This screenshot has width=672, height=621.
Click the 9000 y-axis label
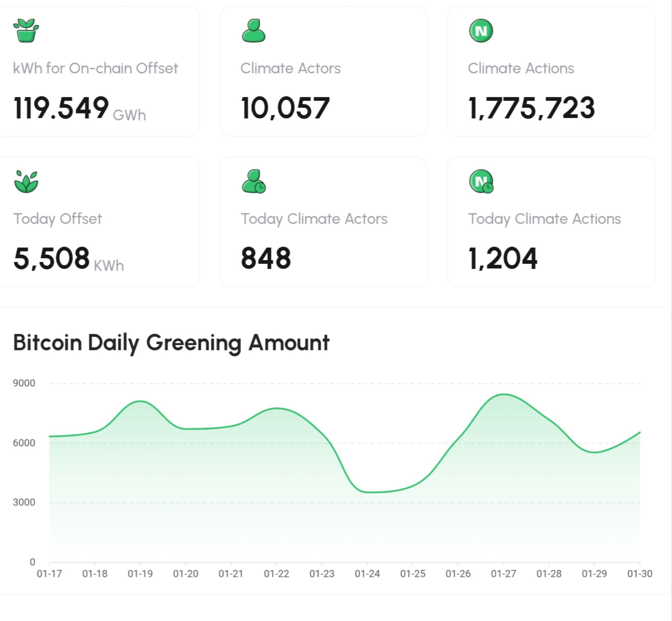(x=24, y=383)
